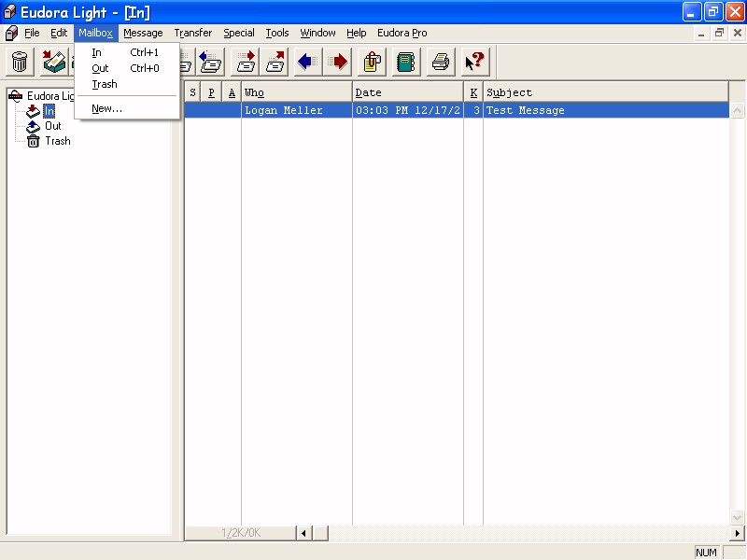Open the Tools menu

point(277,33)
